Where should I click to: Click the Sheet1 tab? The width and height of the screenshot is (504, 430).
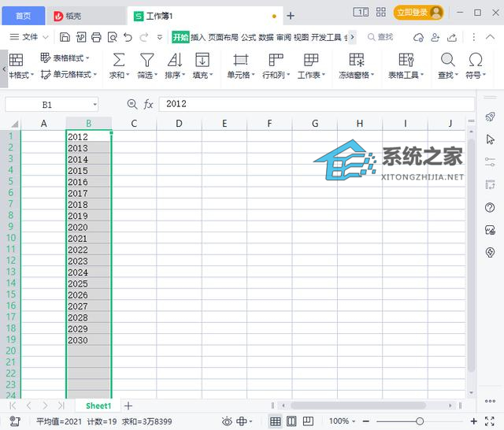coord(98,406)
